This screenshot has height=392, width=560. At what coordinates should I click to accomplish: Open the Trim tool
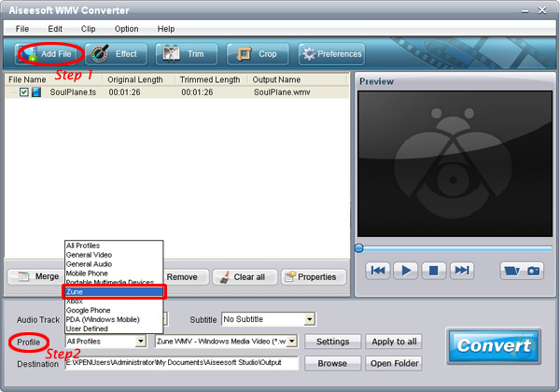point(187,54)
